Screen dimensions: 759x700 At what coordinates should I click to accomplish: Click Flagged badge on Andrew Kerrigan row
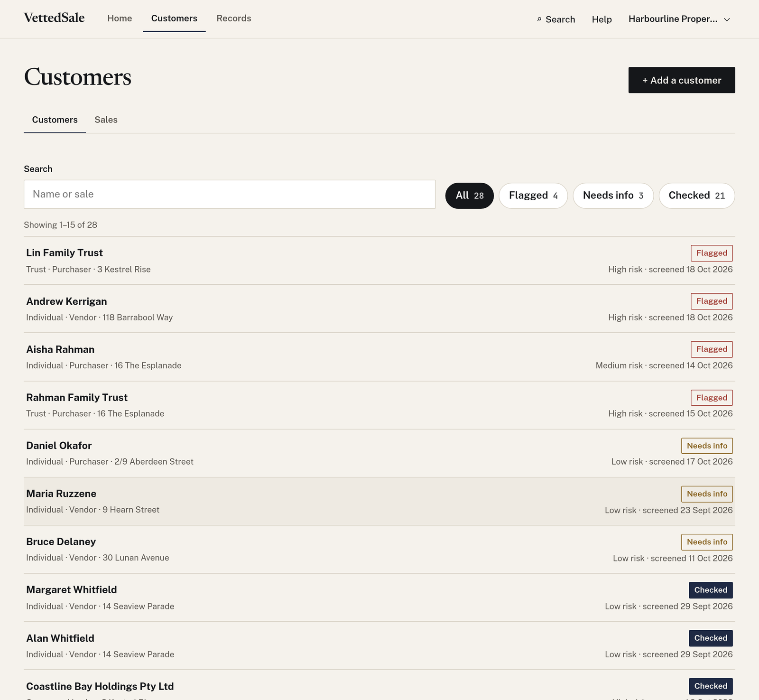712,301
